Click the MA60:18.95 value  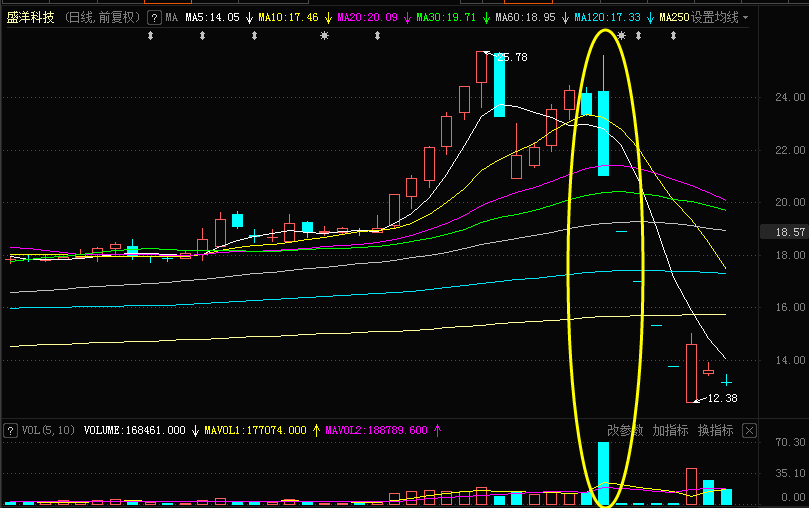click(525, 18)
